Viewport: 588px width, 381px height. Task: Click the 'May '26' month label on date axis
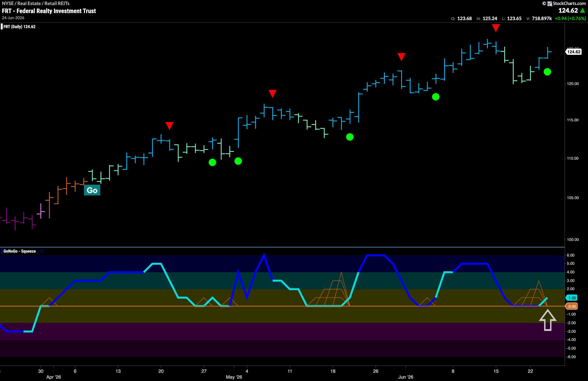[x=234, y=377]
